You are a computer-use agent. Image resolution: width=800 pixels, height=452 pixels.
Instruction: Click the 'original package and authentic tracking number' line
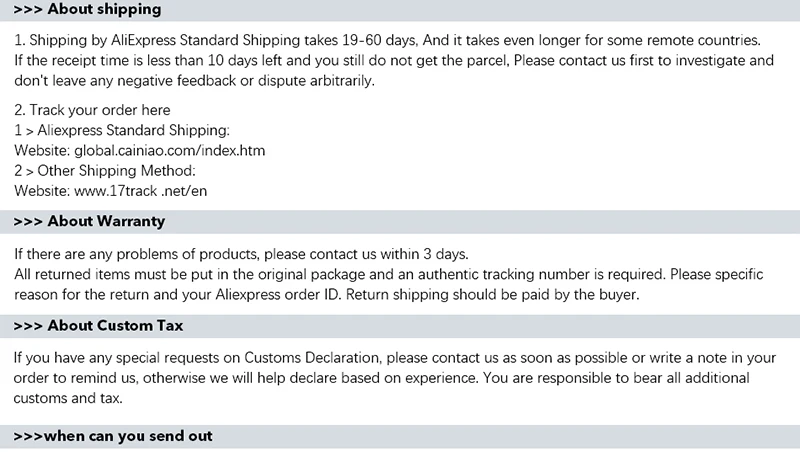(x=395, y=273)
